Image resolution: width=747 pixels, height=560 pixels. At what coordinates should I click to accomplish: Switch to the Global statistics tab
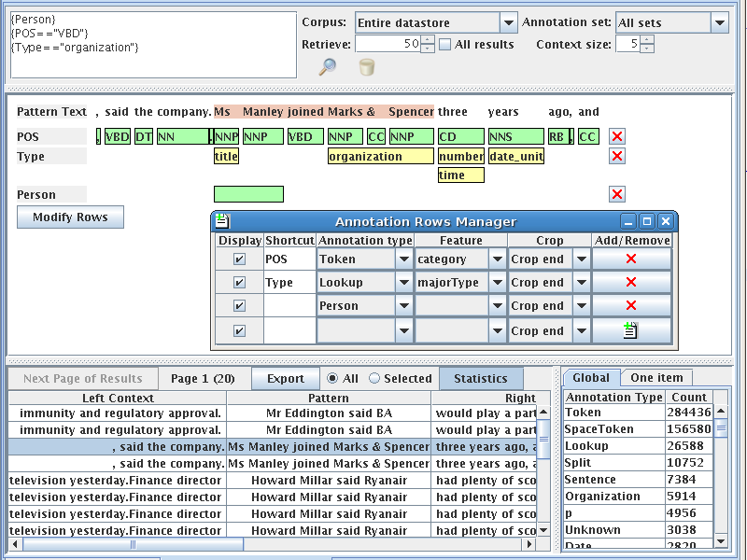tap(591, 378)
